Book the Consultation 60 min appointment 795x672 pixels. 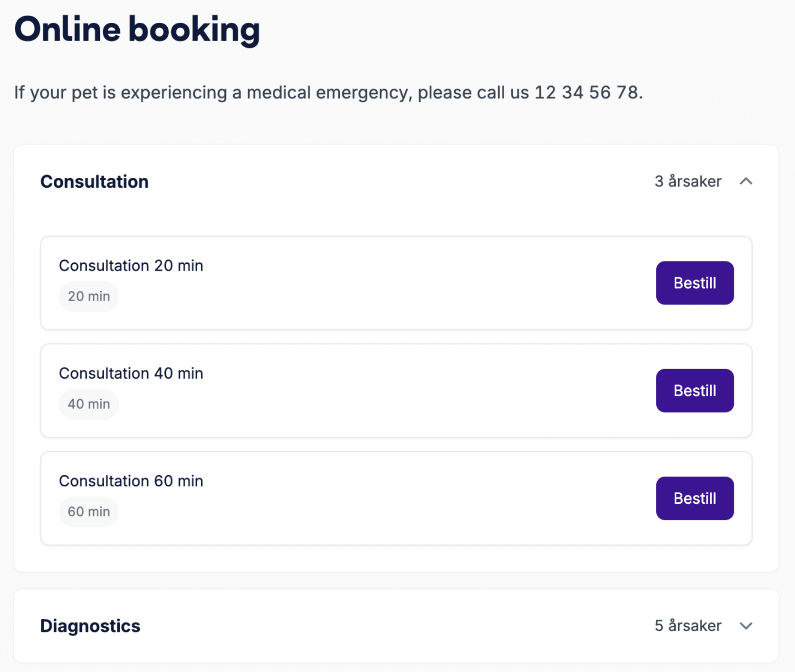point(695,498)
